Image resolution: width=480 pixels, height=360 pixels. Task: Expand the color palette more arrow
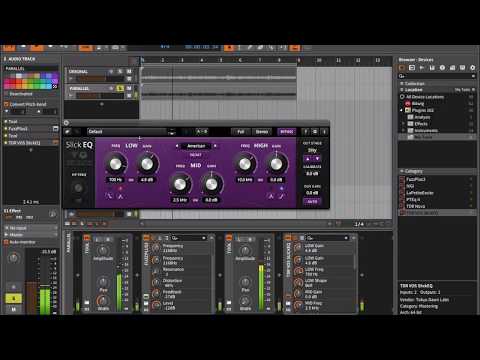[55, 86]
